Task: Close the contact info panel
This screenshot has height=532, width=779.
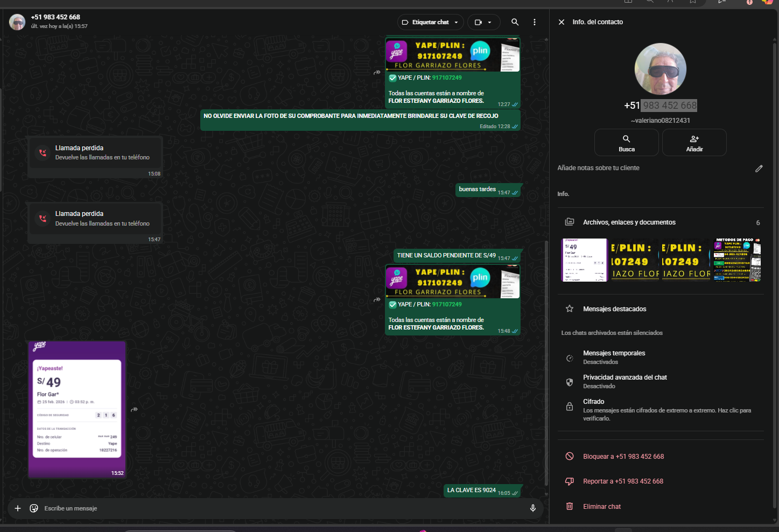Action: 562,22
